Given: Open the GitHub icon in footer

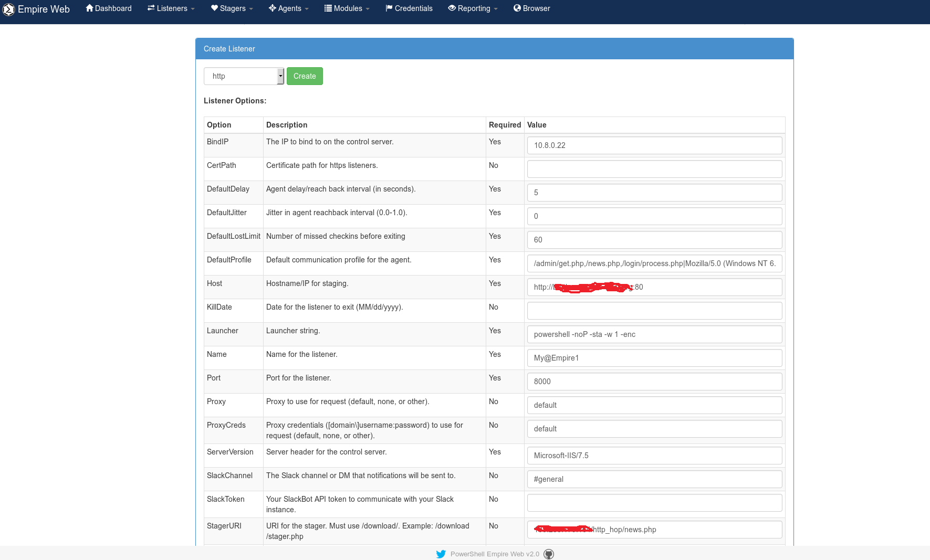Looking at the screenshot, I should pyautogui.click(x=549, y=554).
